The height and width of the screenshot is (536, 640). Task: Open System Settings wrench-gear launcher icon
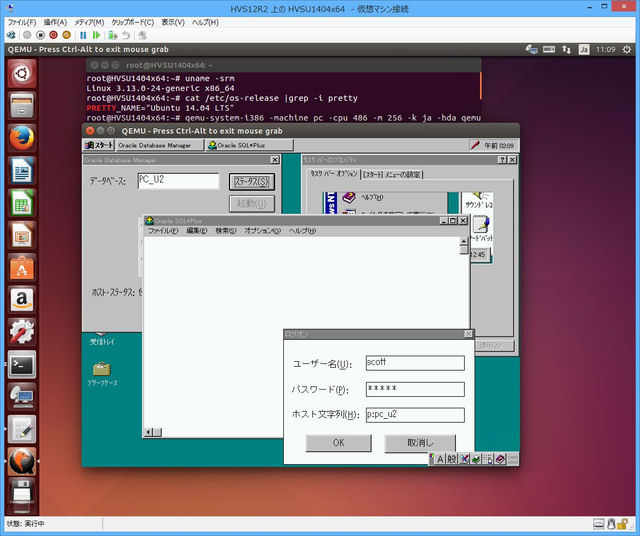pyautogui.click(x=22, y=332)
